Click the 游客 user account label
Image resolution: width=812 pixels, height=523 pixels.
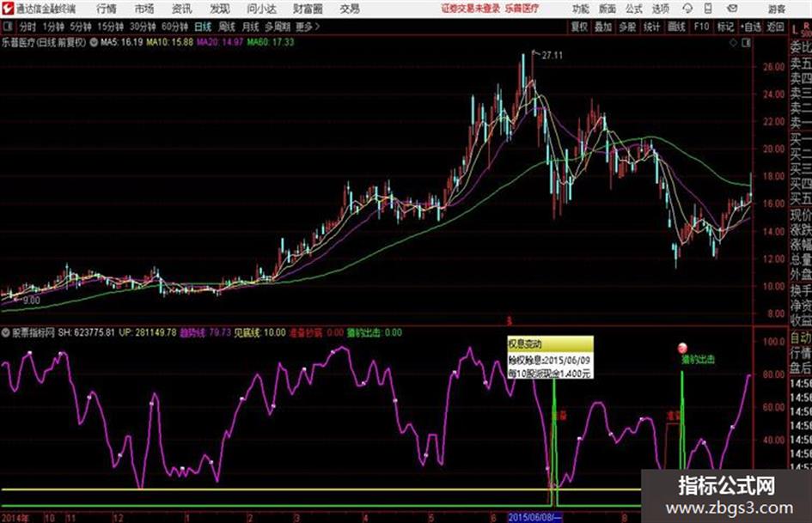777,9
